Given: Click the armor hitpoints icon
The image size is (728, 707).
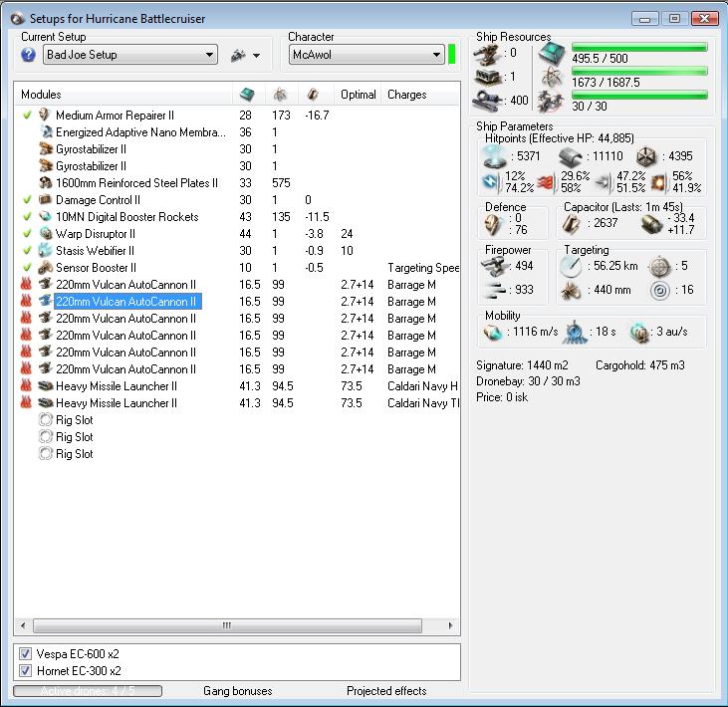Looking at the screenshot, I should 571,157.
